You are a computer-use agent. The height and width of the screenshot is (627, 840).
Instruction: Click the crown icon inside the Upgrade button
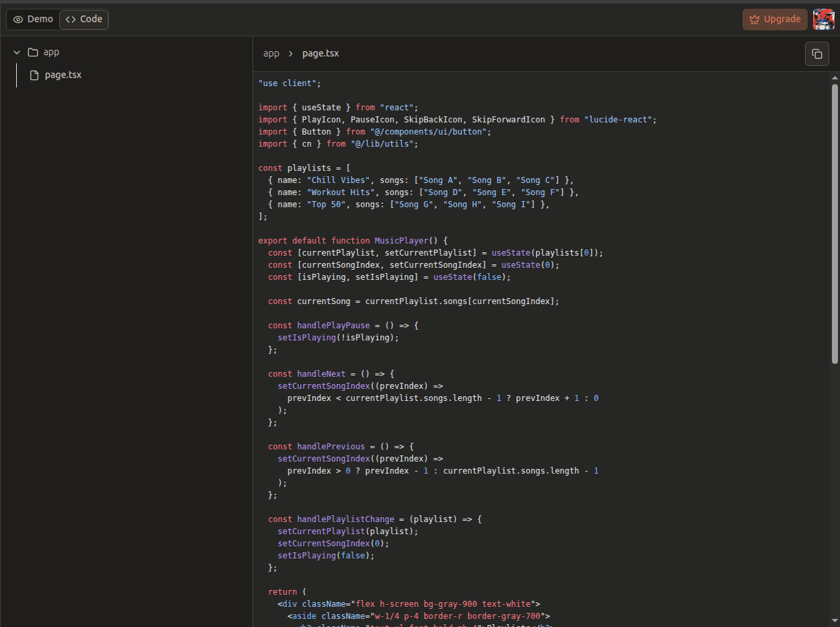coord(756,19)
